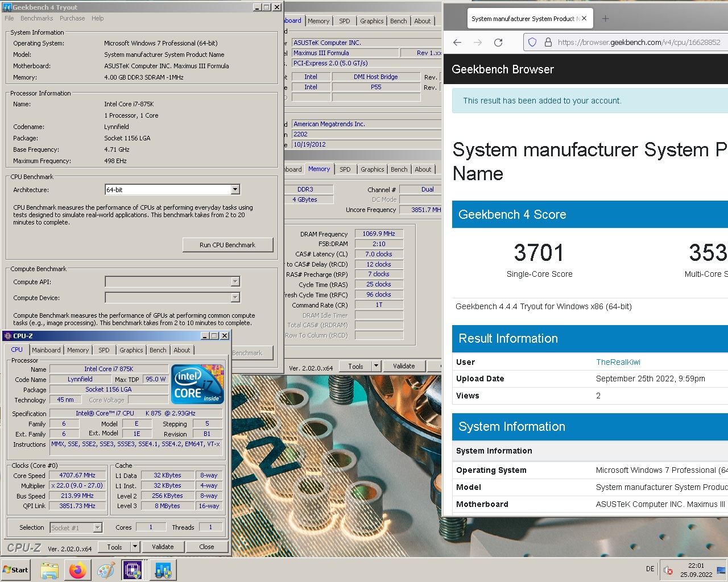Select blue Memory tab in DRAM timings CPU-Z
The image size is (728, 582).
tap(319, 169)
